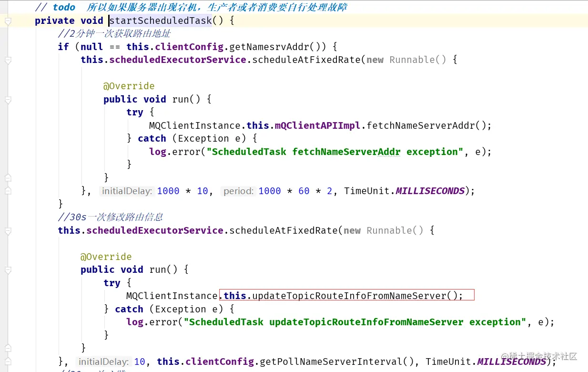Click string "ScheduledTask updateTopicRouteInfoFromNameServer exception"
The image size is (588, 372).
pos(355,322)
